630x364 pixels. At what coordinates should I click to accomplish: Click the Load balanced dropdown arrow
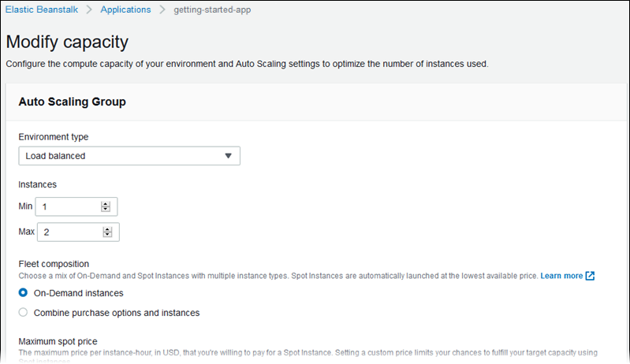229,156
